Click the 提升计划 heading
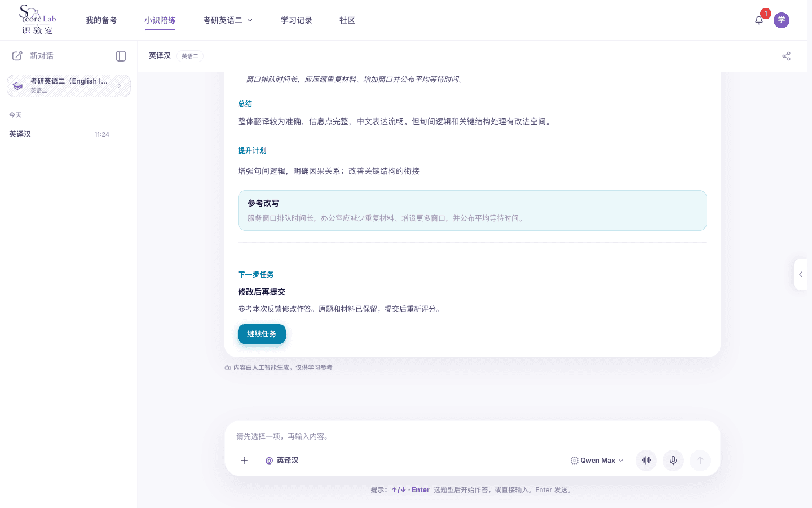 tap(252, 151)
